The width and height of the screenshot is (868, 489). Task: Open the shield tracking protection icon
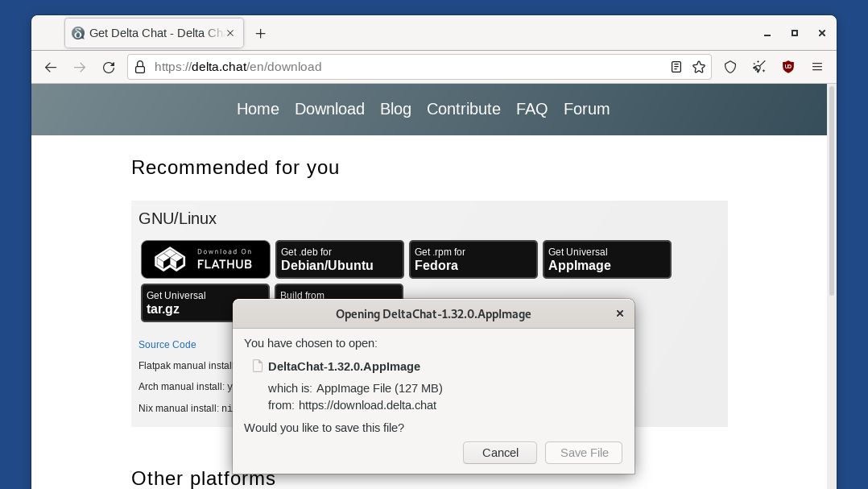point(730,67)
